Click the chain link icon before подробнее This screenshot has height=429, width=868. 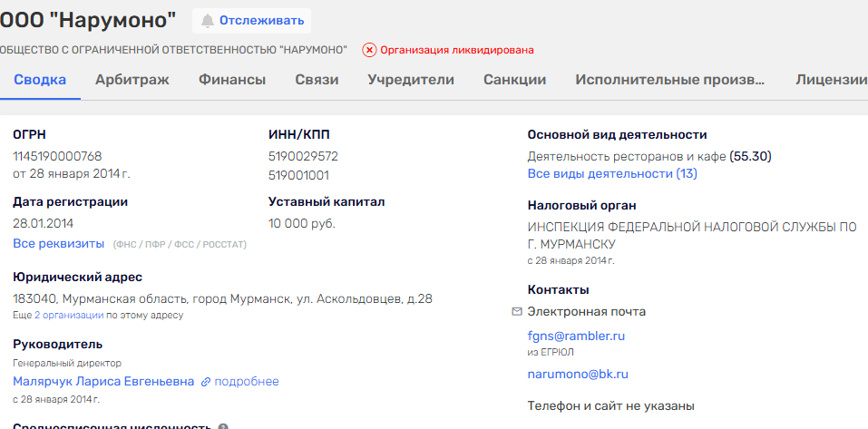tap(205, 382)
